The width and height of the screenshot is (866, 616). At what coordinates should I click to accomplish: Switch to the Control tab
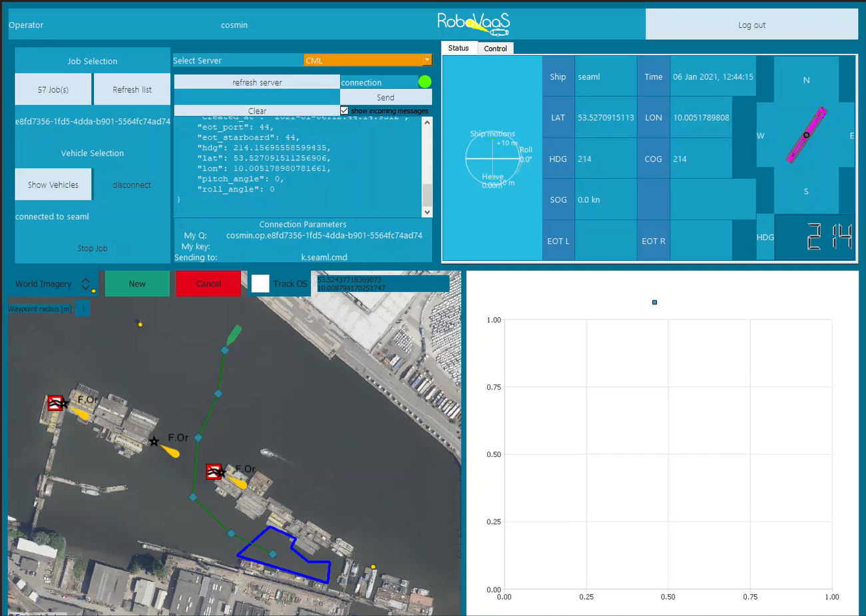(x=495, y=49)
